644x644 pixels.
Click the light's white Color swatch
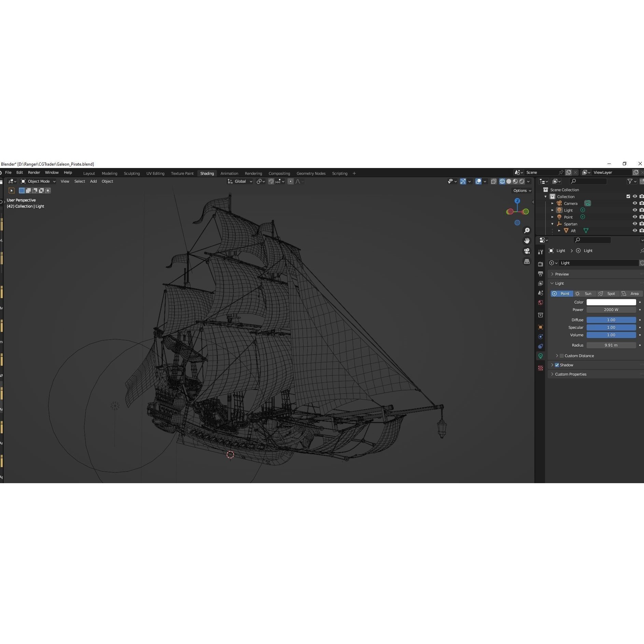tap(611, 302)
